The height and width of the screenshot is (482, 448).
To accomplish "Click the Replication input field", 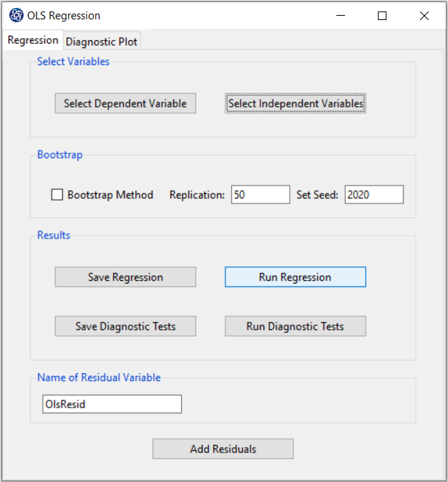I will (260, 195).
